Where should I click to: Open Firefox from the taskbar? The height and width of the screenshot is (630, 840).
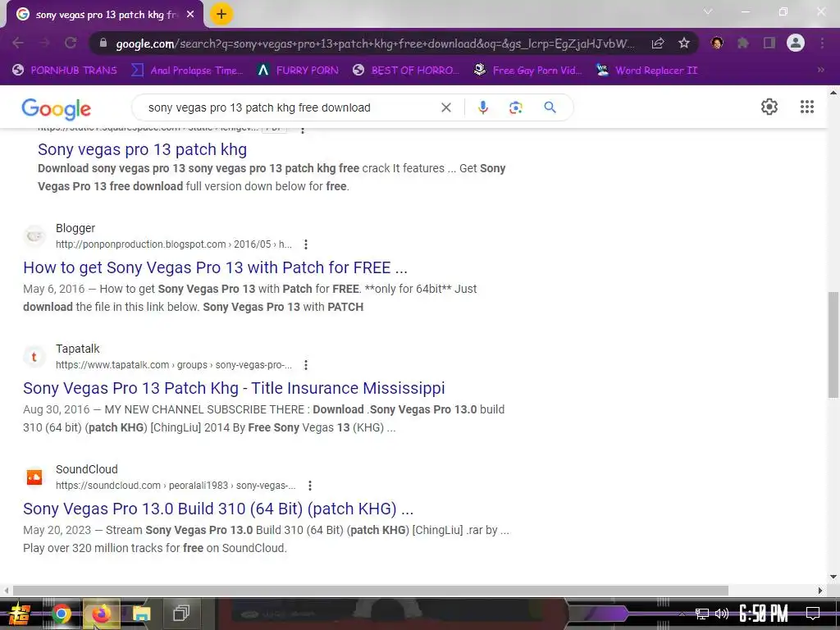101,614
